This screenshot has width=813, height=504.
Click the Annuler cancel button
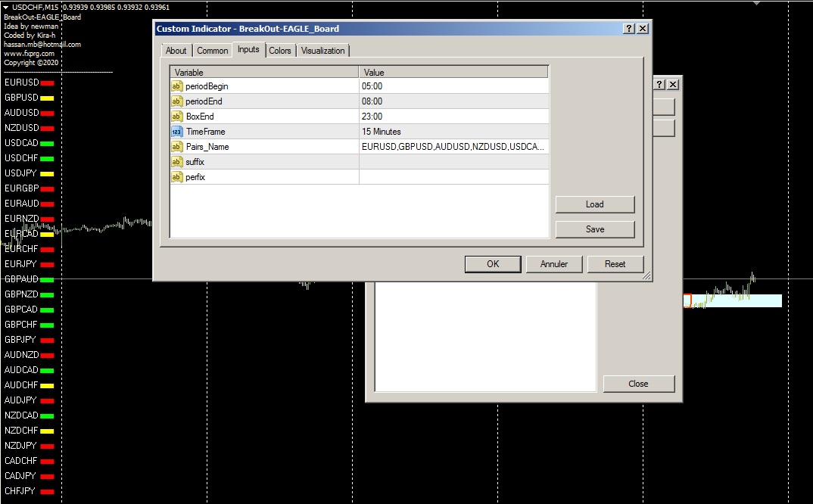coord(553,264)
